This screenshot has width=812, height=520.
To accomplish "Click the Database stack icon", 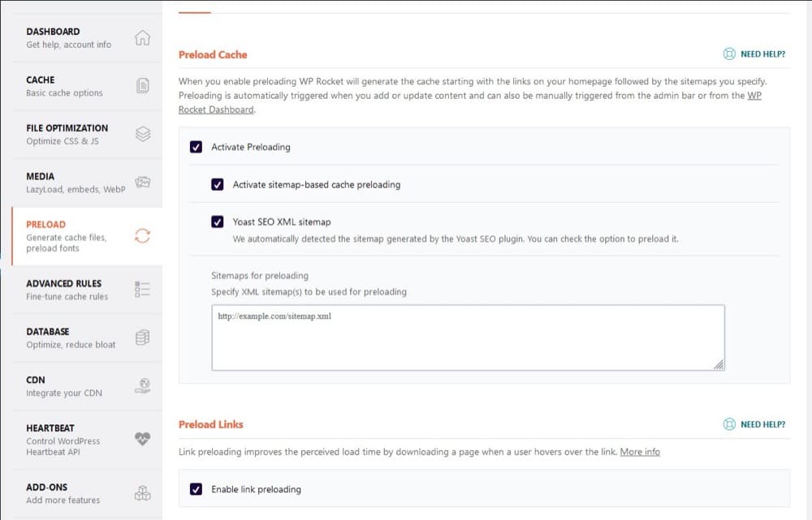I will pos(142,337).
